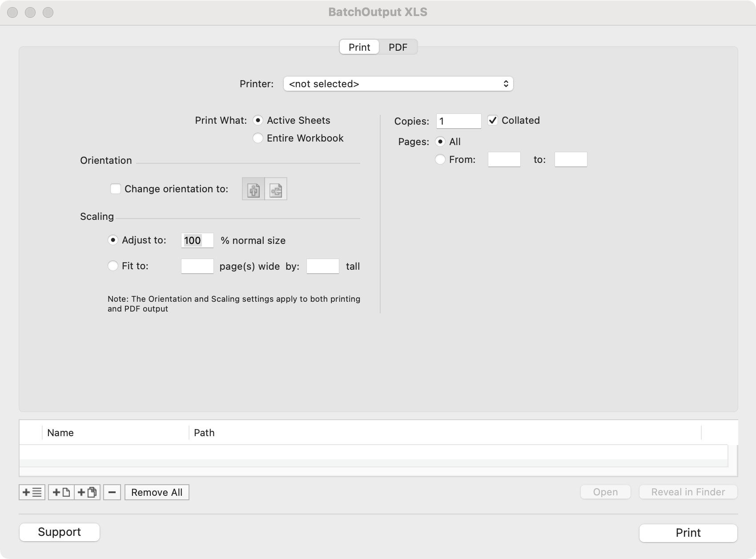Click the minus remove file button
756x559 pixels.
pyautogui.click(x=112, y=492)
